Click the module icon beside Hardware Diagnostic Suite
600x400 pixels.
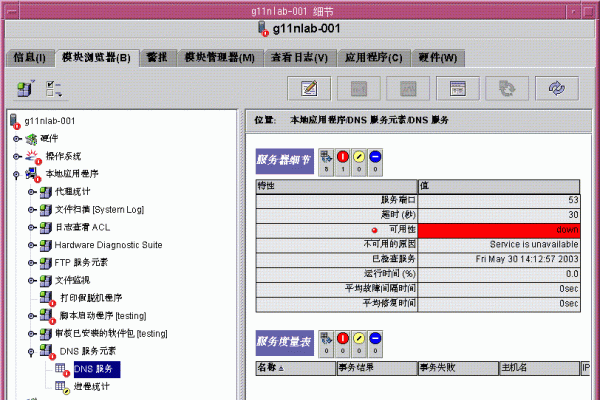pos(46,245)
